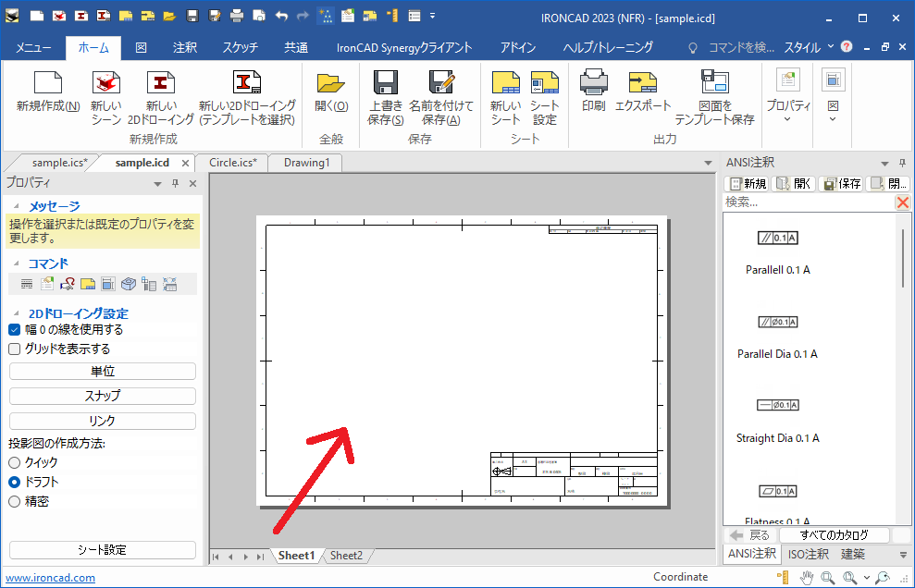
Task: Switch to the Sheet2 tab
Action: (x=346, y=556)
